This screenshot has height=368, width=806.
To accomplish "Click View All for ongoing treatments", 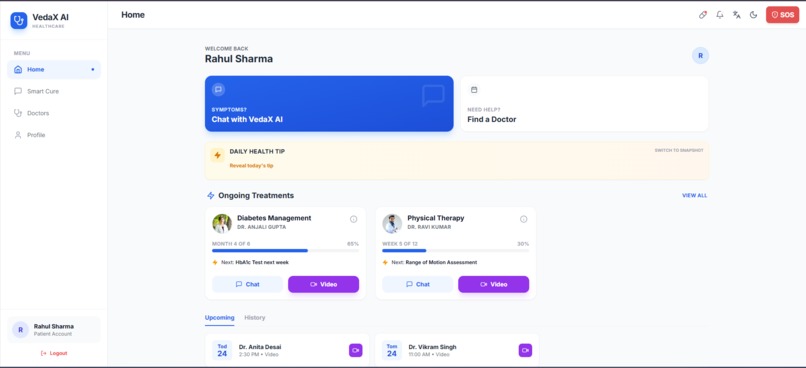I will [x=694, y=196].
